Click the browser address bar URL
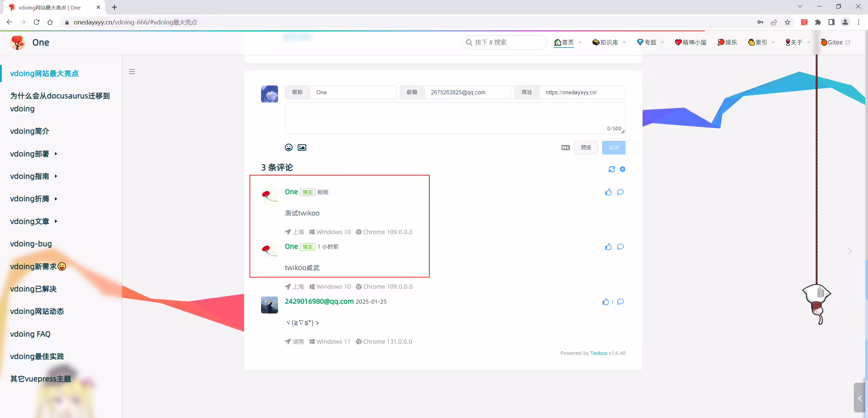 tap(135, 22)
